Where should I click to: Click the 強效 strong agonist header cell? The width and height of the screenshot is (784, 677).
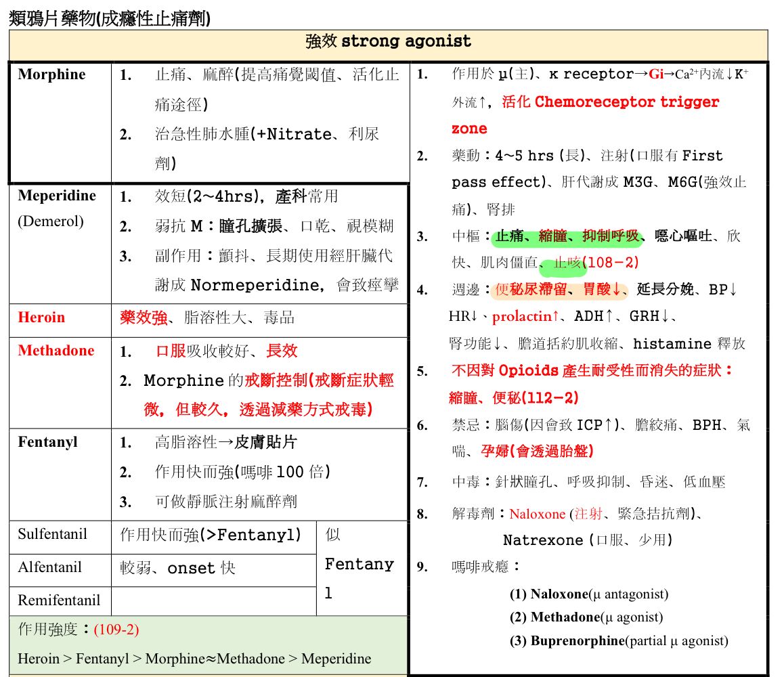pos(388,42)
